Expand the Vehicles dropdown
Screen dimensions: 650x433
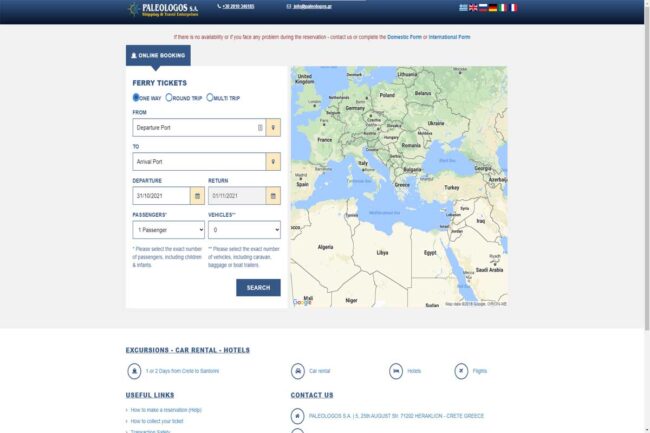pyautogui.click(x=244, y=230)
